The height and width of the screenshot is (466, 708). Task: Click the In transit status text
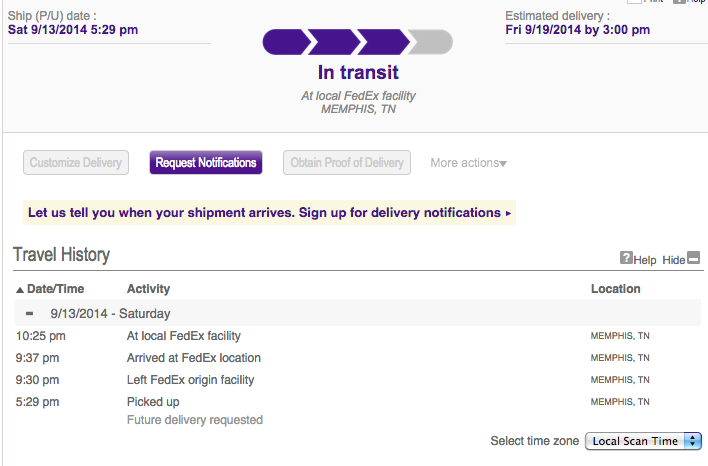click(x=358, y=72)
